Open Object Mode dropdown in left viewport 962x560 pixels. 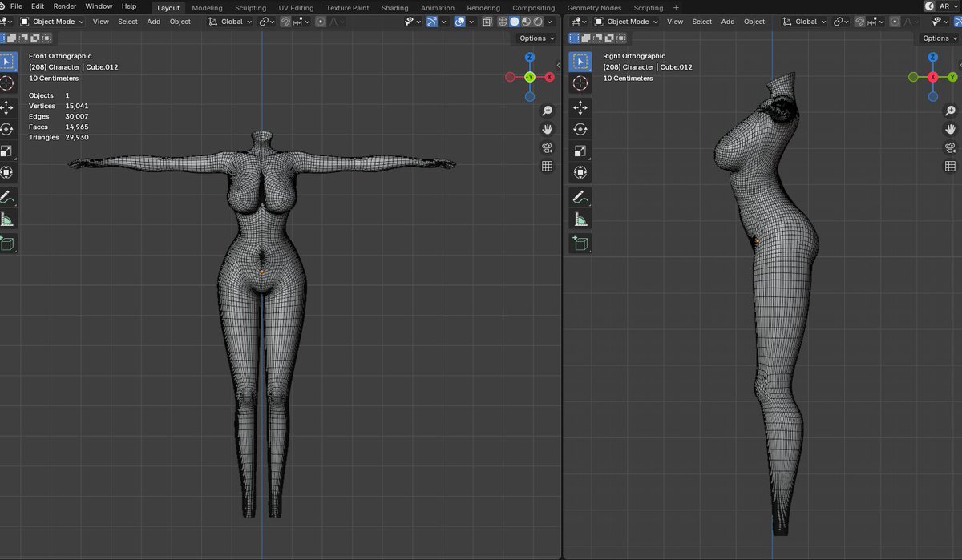[x=51, y=22]
